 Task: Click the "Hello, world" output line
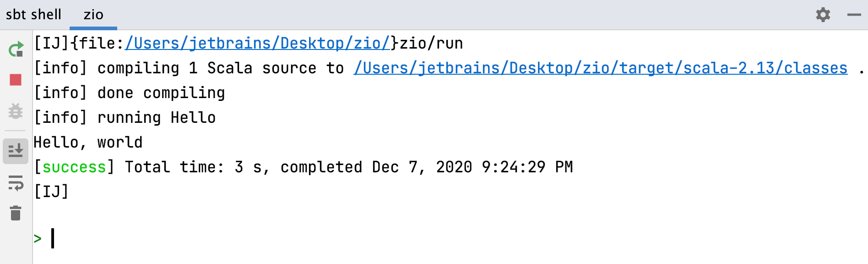(88, 143)
